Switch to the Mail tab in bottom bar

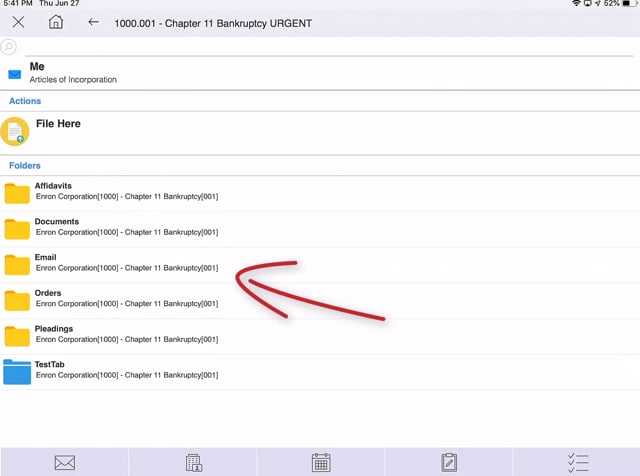(x=64, y=463)
